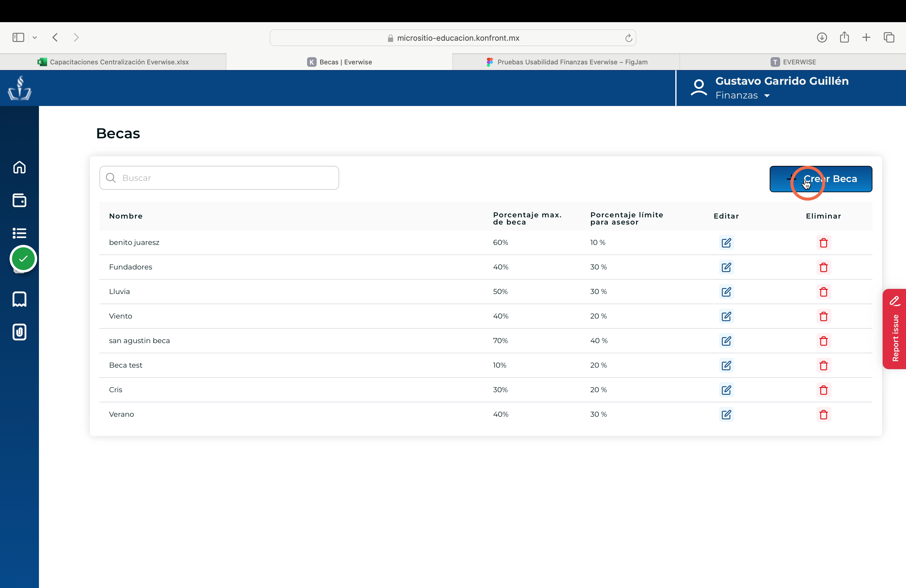Open Safari downloads
Image resolution: width=906 pixels, height=588 pixels.
[x=822, y=37]
